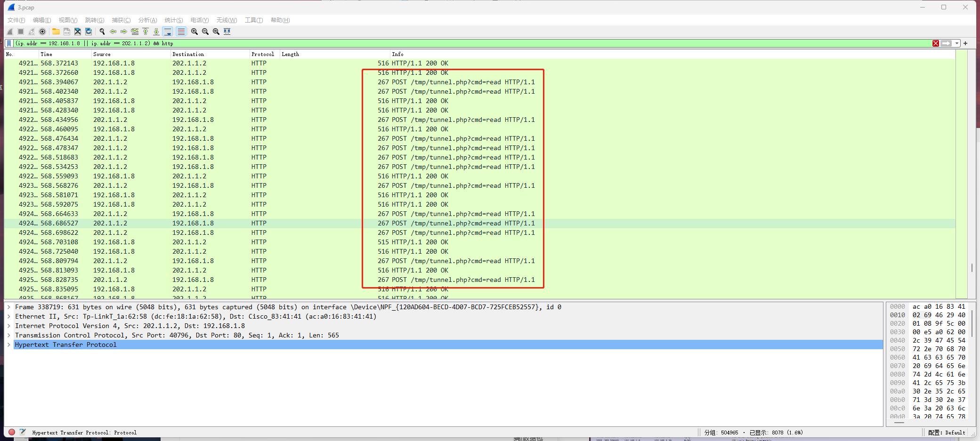This screenshot has width=980, height=441.
Task: Click hex offset 0040 row
Action: click(928, 340)
